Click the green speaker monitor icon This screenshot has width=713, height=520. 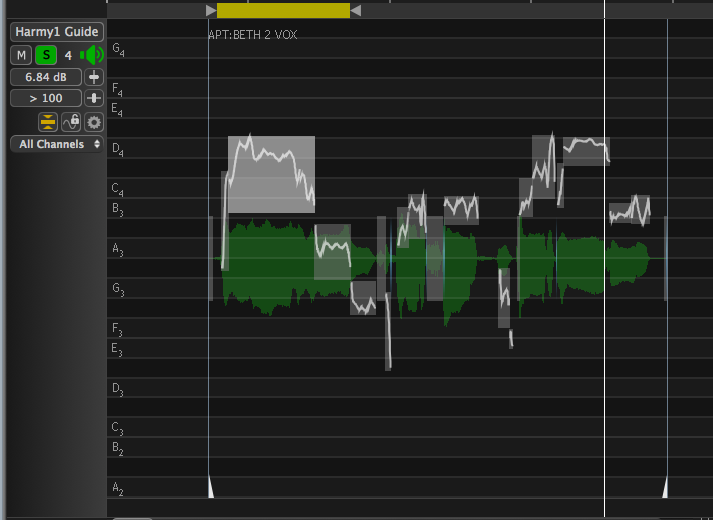92,55
